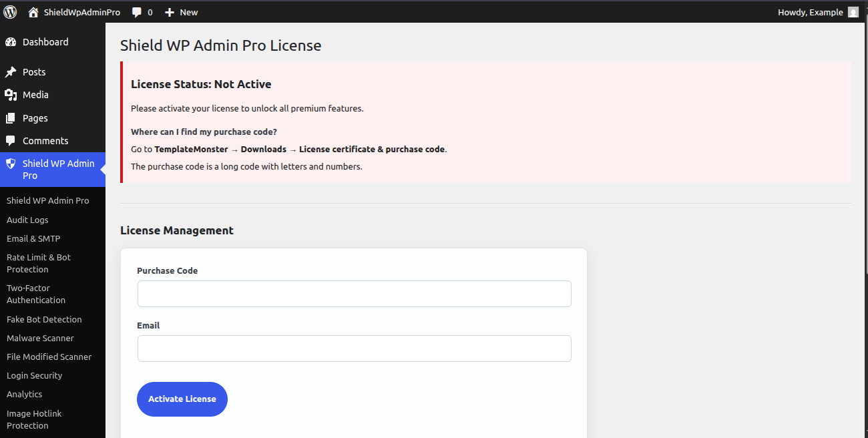Open Audit Logs submenu
The width and height of the screenshot is (868, 438).
27,220
